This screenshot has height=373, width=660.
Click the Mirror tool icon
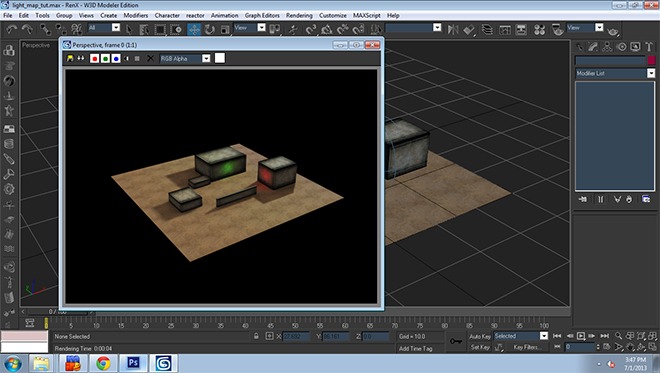(453, 29)
